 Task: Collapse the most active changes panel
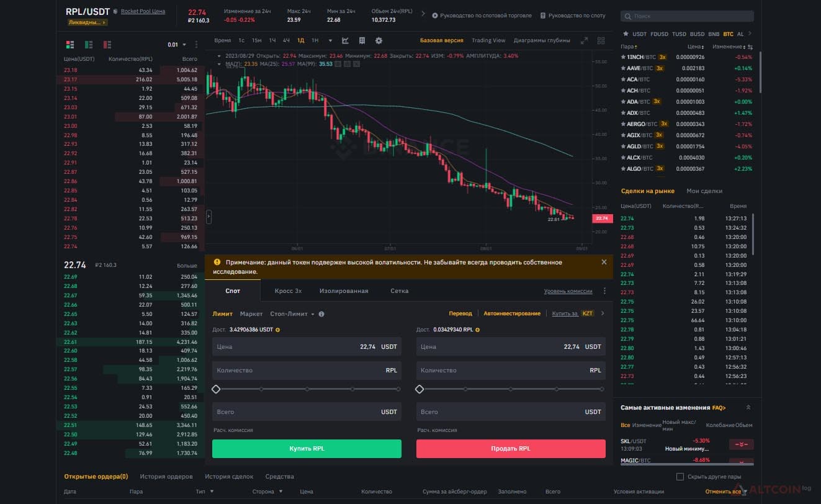[x=748, y=407]
